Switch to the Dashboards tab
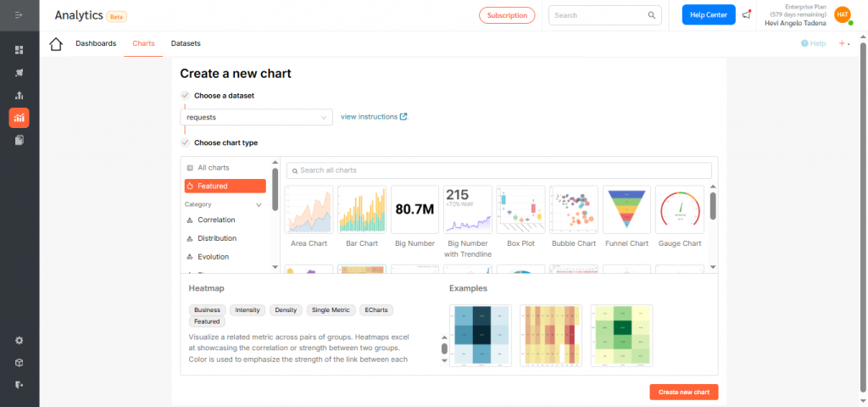Viewport: 868px width, 407px height. [96, 43]
